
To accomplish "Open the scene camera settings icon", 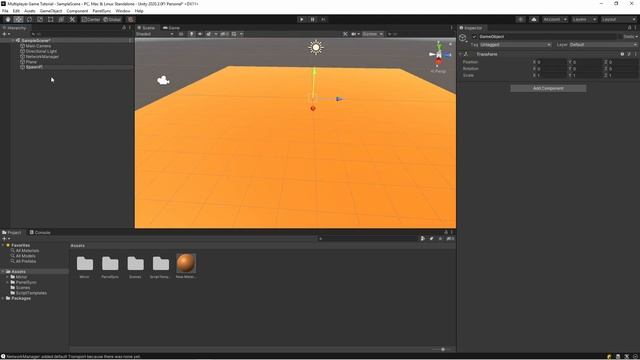I will point(353,34).
